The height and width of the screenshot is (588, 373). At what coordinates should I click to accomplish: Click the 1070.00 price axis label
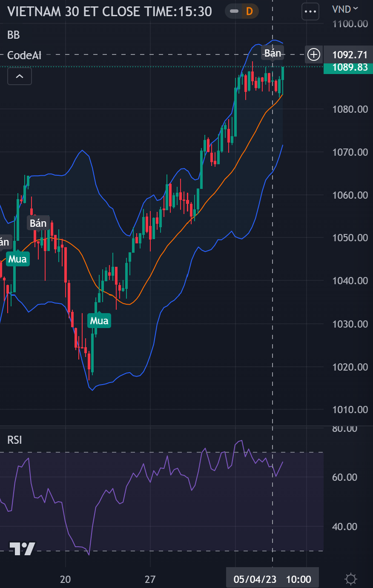click(x=350, y=152)
